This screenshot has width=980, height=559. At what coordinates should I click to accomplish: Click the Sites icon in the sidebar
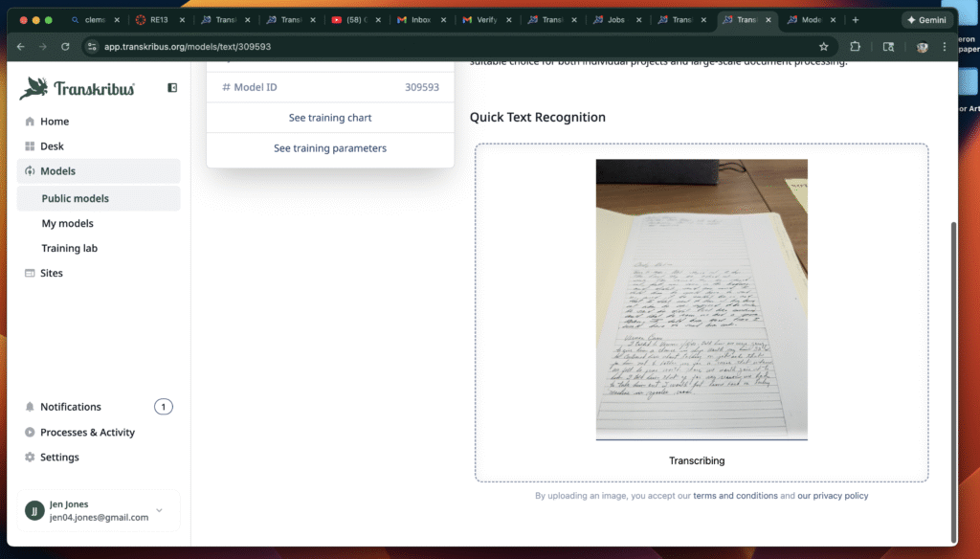click(30, 273)
